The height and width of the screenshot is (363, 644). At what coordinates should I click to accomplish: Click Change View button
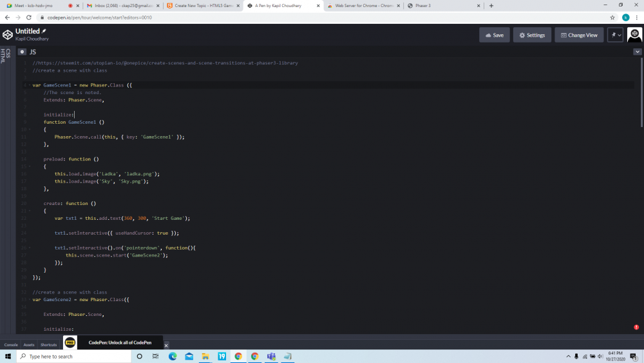pos(579,35)
